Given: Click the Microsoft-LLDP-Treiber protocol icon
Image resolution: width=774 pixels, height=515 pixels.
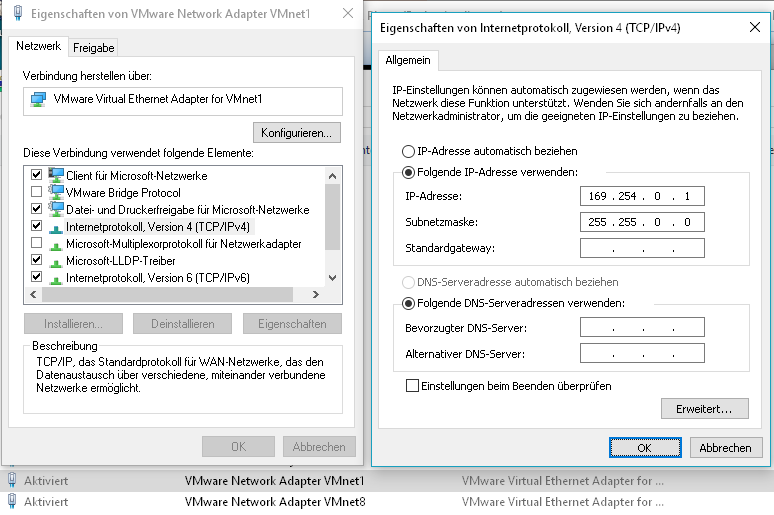Looking at the screenshot, I should (x=55, y=261).
